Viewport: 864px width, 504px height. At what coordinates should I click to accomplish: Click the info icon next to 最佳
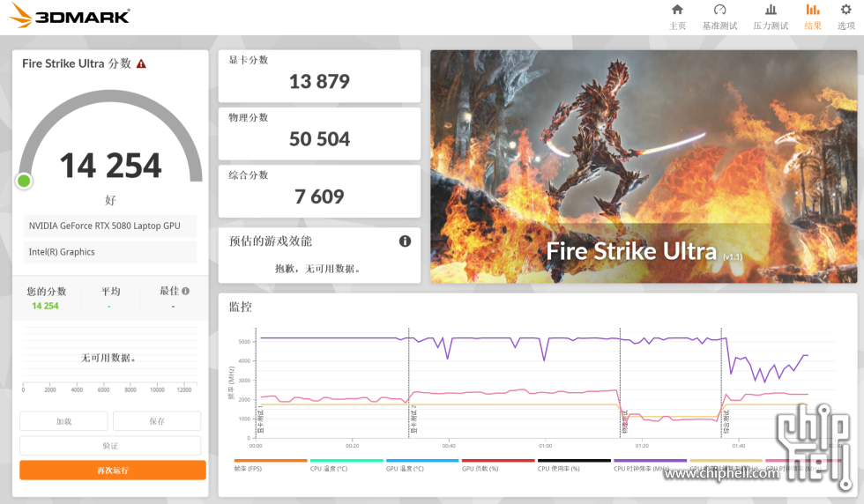(x=186, y=291)
